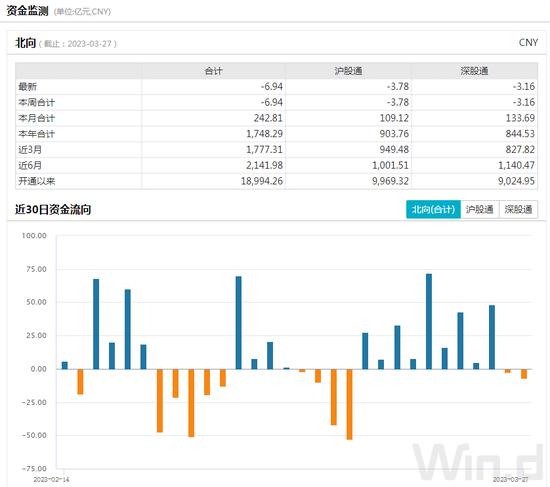The width and height of the screenshot is (550, 487).
Task: Click the 合计 column header
Action: [214, 71]
